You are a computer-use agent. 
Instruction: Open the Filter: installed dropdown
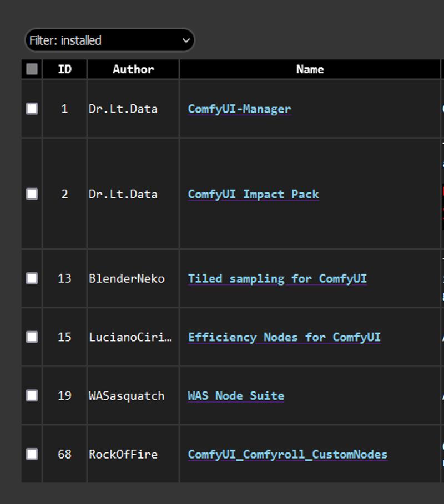pos(110,40)
